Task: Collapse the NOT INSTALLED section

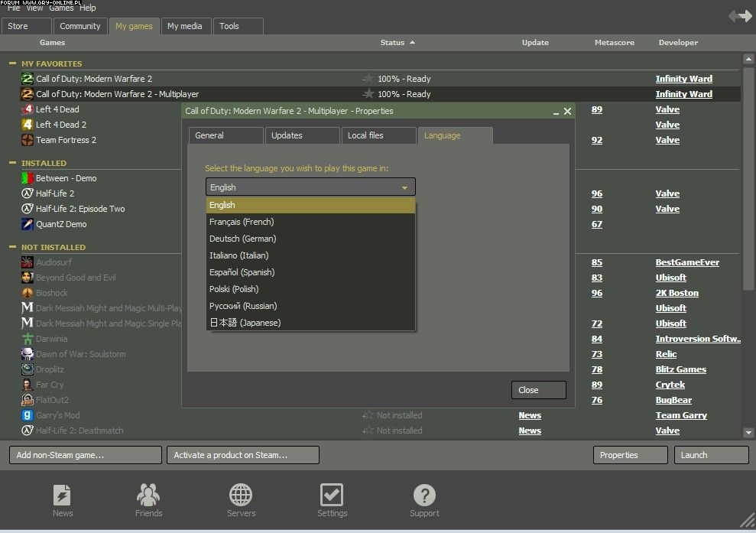Action: [x=12, y=247]
